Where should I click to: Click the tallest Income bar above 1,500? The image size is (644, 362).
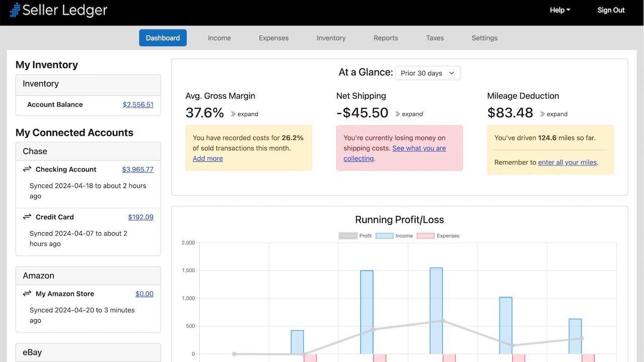click(x=436, y=311)
